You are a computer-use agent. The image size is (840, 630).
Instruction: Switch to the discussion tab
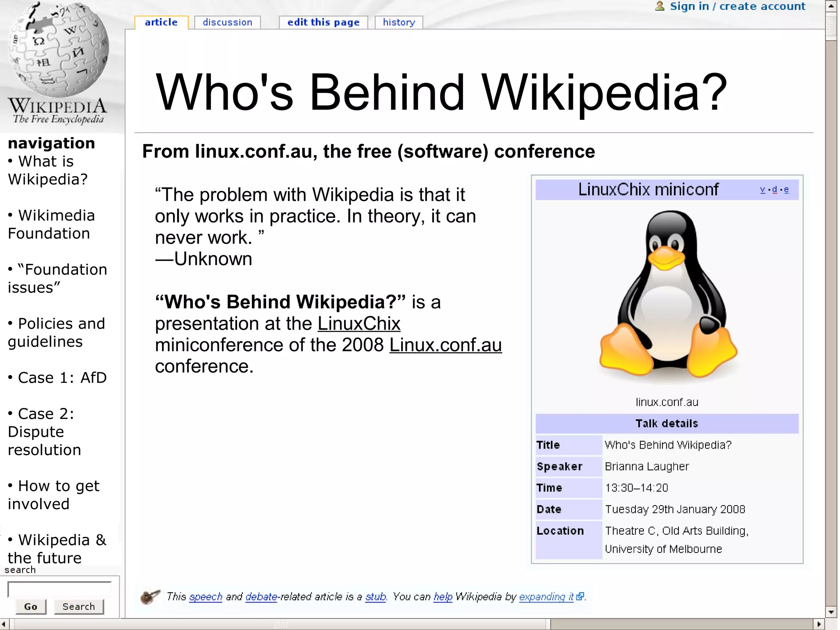[x=227, y=22]
